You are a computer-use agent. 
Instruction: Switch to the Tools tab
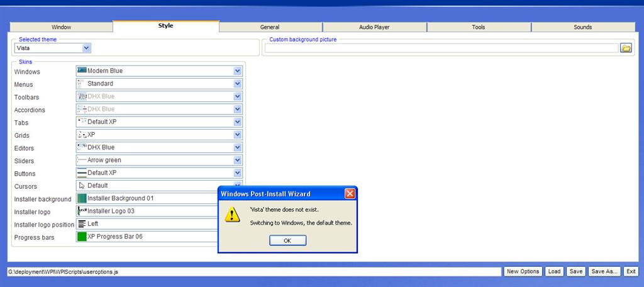click(479, 27)
